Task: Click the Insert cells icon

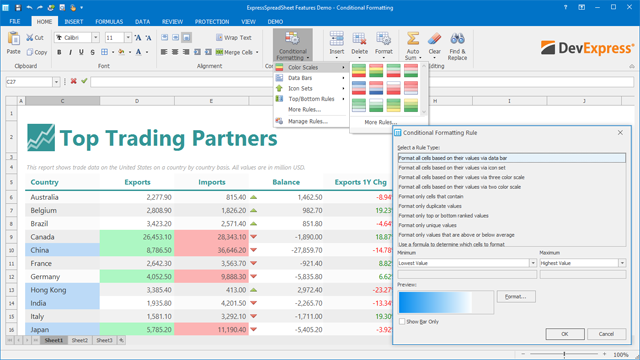Action: click(337, 39)
